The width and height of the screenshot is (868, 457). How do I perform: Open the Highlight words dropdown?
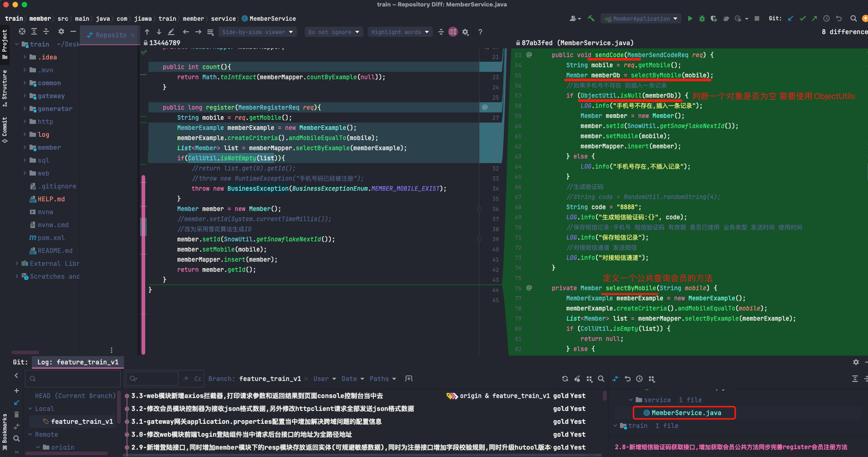click(400, 32)
